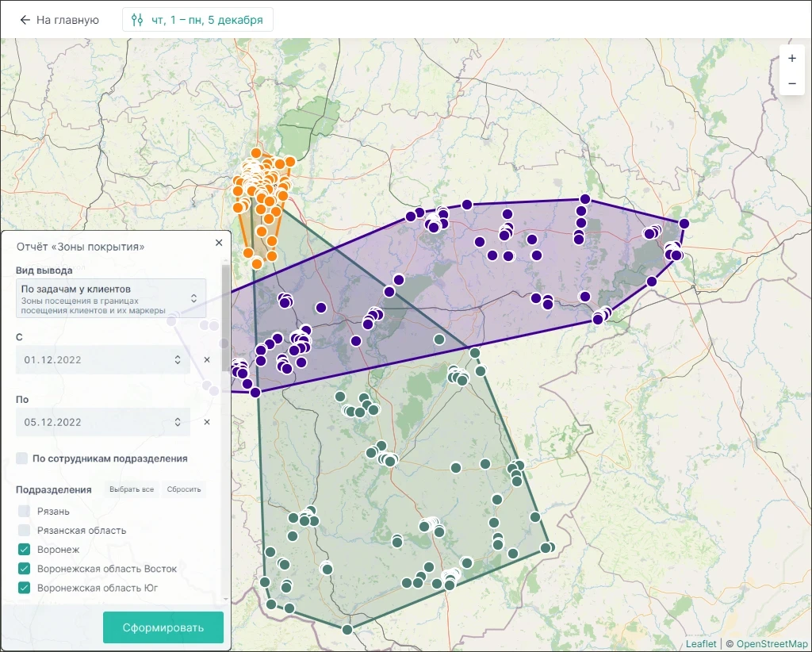Zoom in on the map
812x652 pixels.
pyautogui.click(x=791, y=59)
